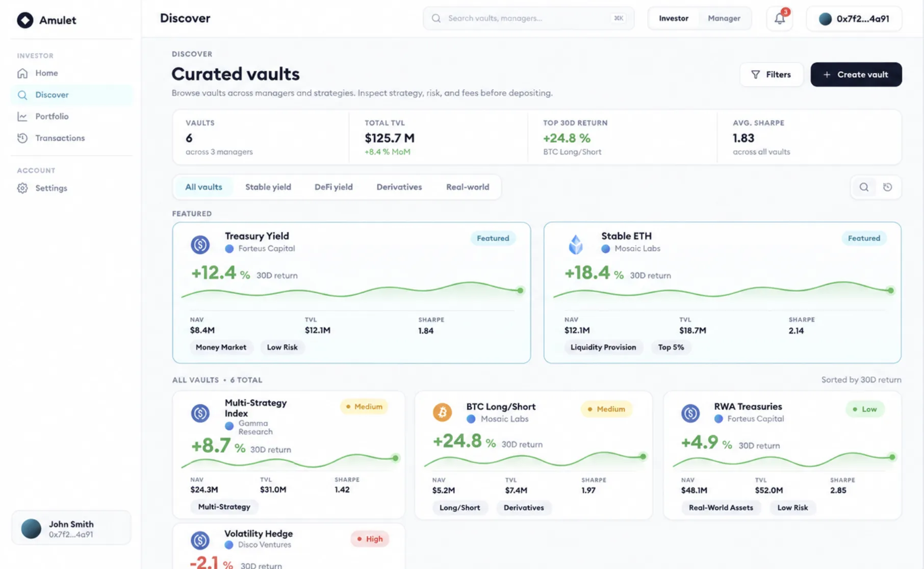924x569 pixels.
Task: Select the Stable yield tab
Action: (x=268, y=187)
